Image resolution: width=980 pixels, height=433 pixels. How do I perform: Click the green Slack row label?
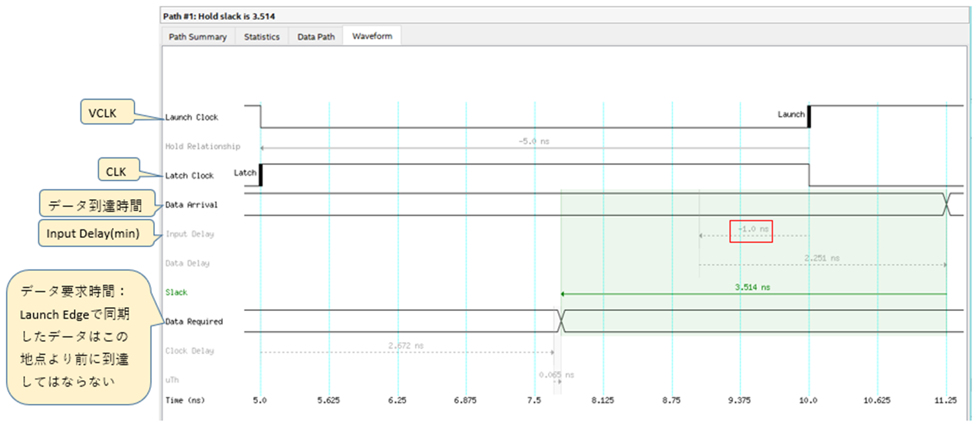(176, 292)
